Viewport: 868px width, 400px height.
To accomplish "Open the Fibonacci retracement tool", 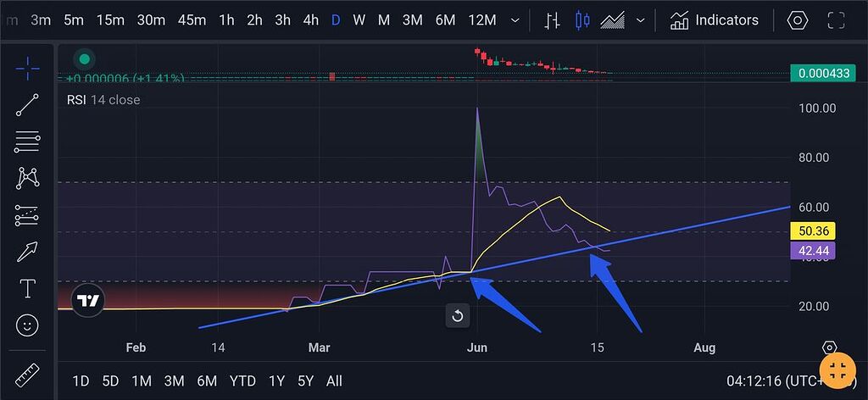I will [28, 142].
